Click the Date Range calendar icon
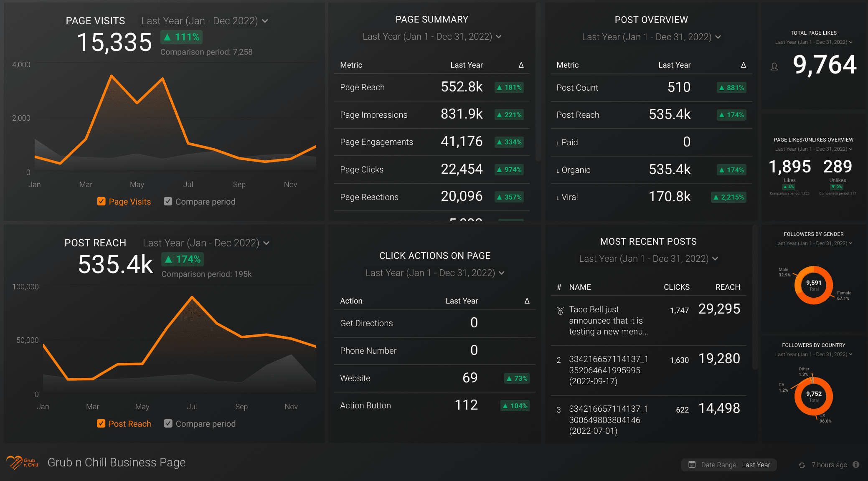868x481 pixels. 692,465
